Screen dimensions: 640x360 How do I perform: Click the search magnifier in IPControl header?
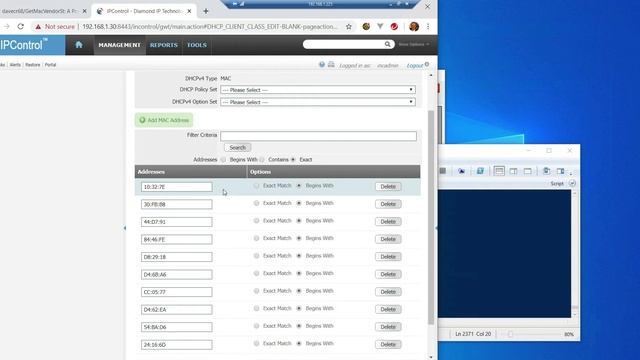click(x=387, y=44)
